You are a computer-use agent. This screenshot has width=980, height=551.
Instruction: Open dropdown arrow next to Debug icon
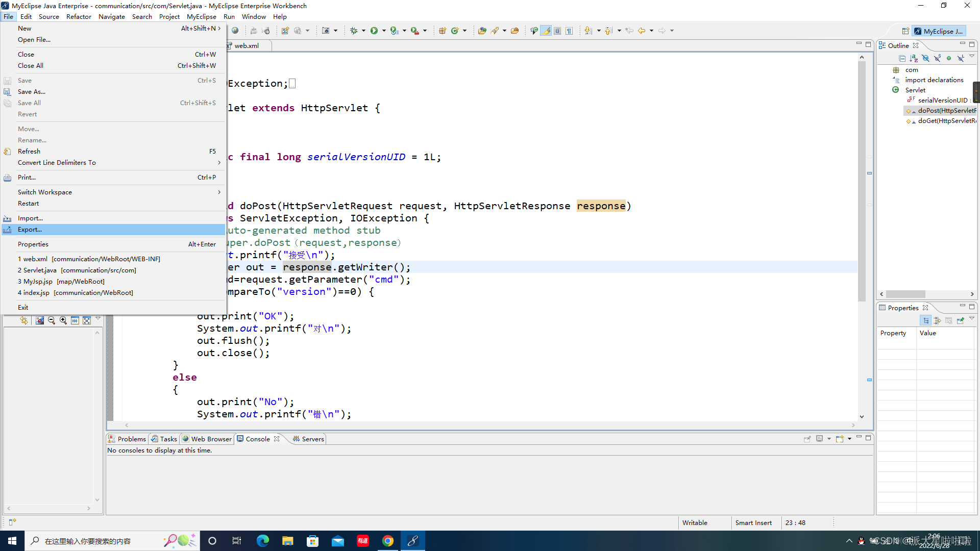coord(363,31)
